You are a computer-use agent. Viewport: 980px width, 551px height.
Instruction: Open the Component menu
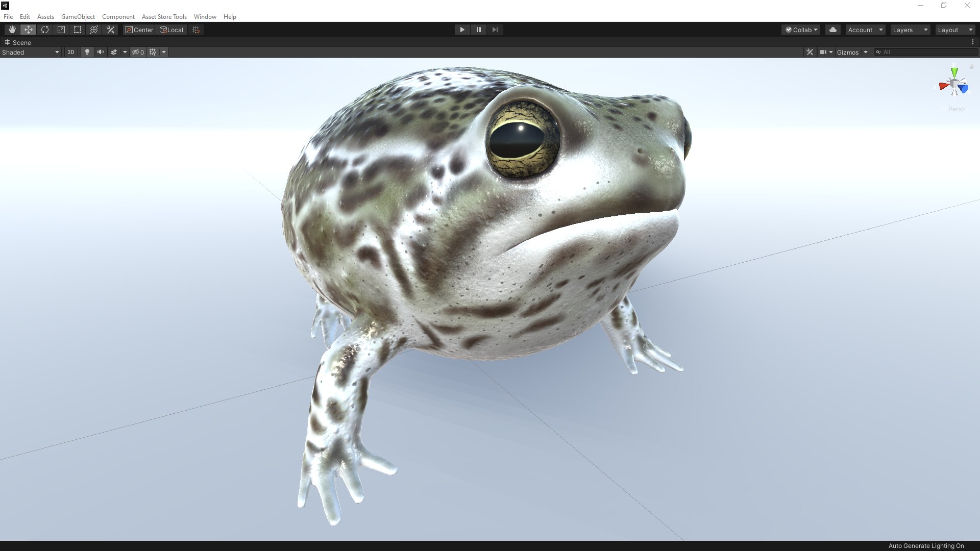coord(118,16)
